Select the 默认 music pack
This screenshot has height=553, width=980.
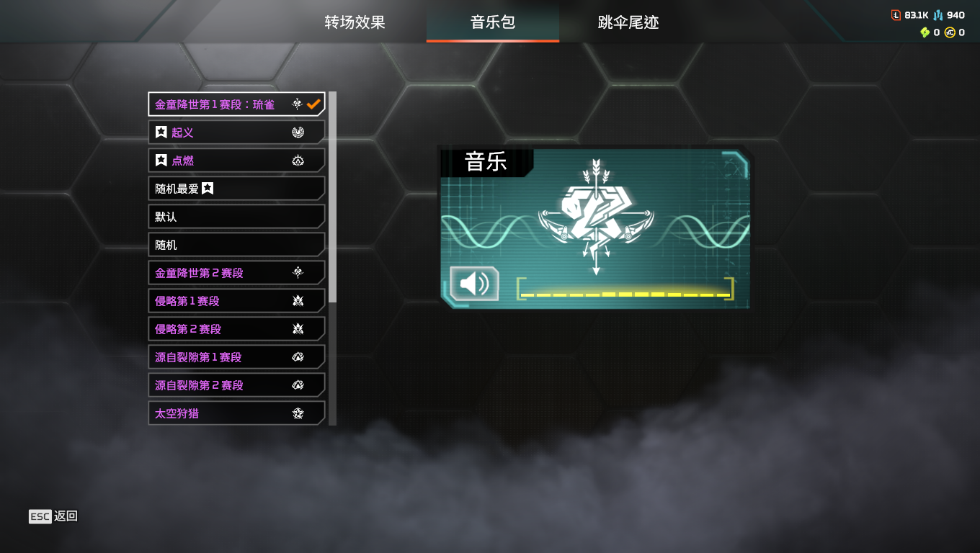tap(236, 217)
